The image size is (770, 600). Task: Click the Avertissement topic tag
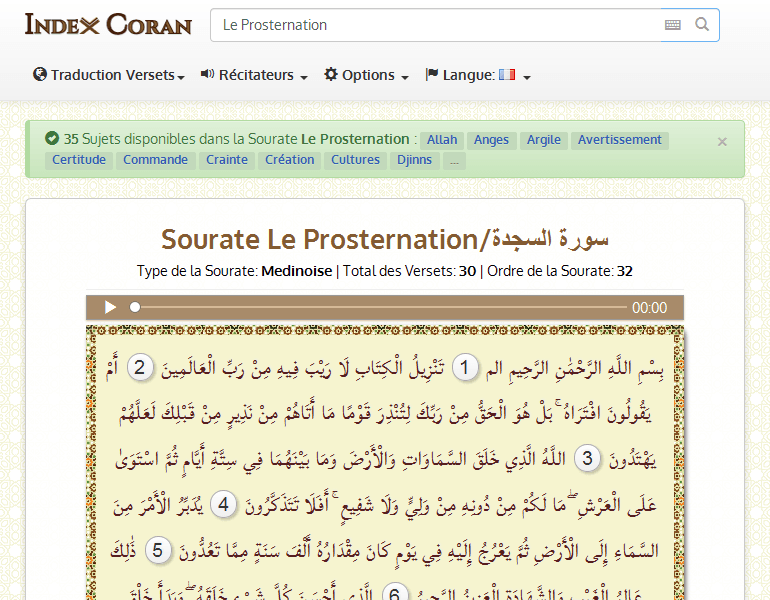[x=619, y=140]
